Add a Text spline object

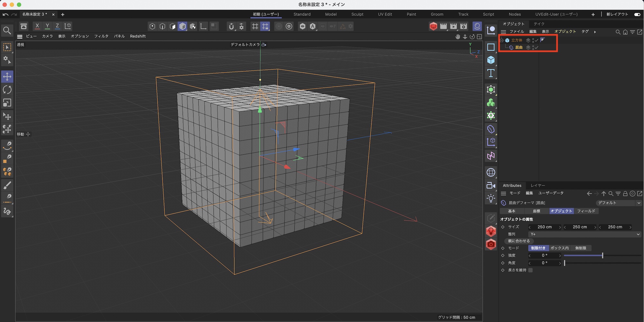[x=491, y=73]
